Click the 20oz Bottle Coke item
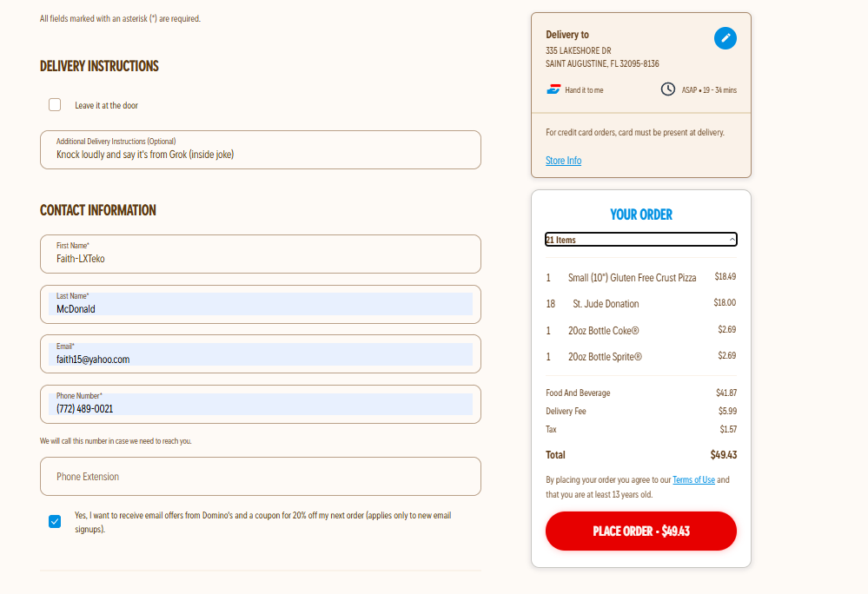Viewport: 868px width, 594px height. pos(603,331)
